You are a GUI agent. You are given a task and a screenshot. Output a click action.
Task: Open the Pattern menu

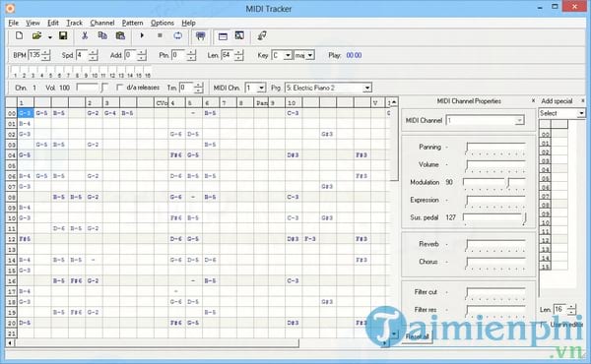tap(132, 23)
